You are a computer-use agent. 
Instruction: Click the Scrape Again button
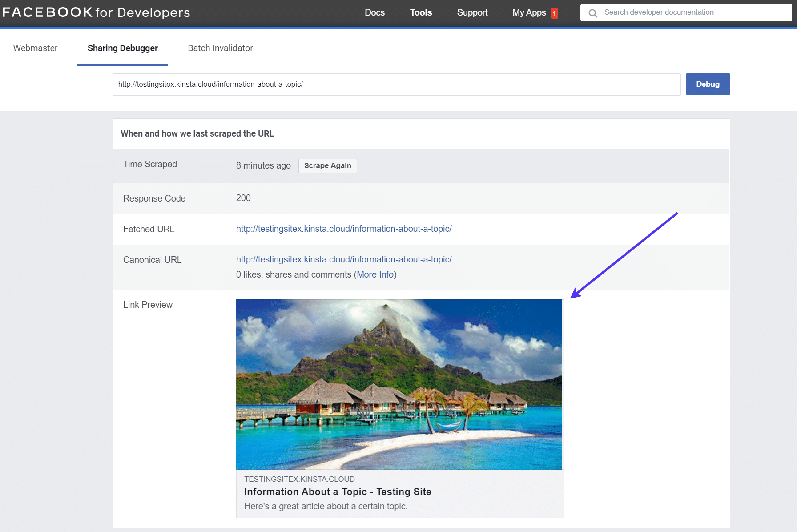click(327, 165)
